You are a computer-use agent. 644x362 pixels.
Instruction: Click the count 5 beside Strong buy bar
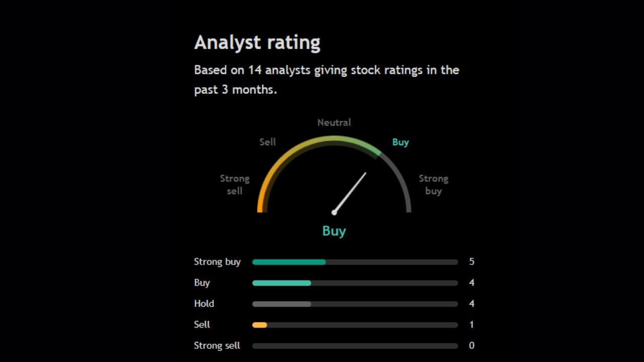click(471, 262)
